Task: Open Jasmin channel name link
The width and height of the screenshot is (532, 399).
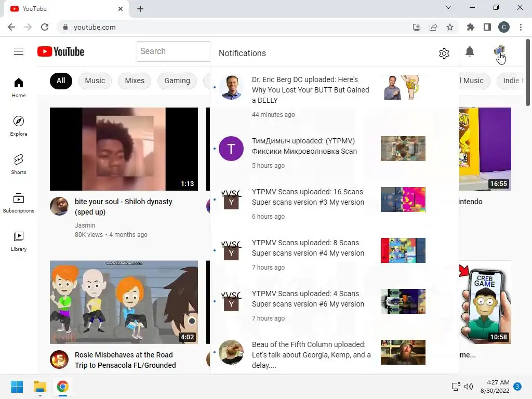Action: point(85,225)
